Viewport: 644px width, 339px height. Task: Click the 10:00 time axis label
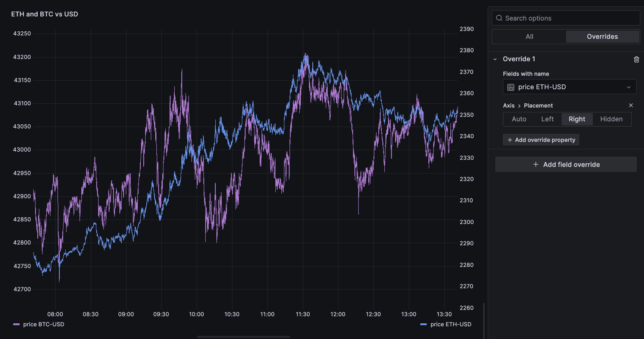pyautogui.click(x=196, y=314)
